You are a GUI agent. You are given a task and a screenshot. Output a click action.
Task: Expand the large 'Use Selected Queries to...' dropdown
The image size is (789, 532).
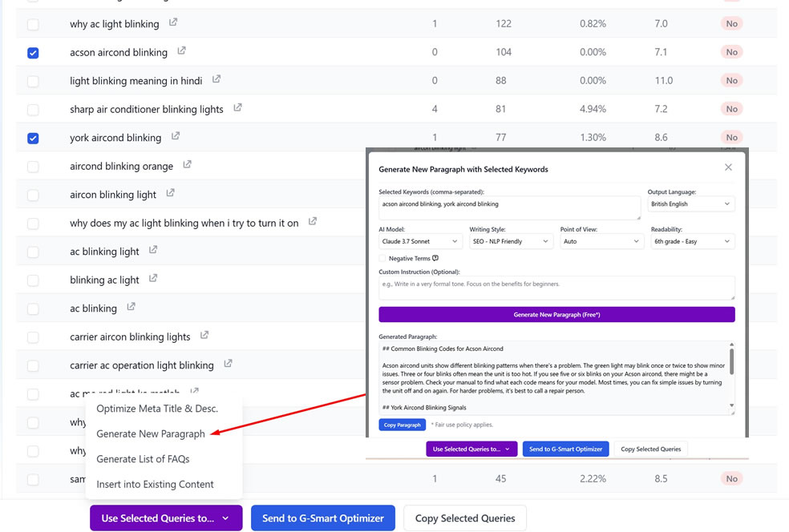pos(166,518)
